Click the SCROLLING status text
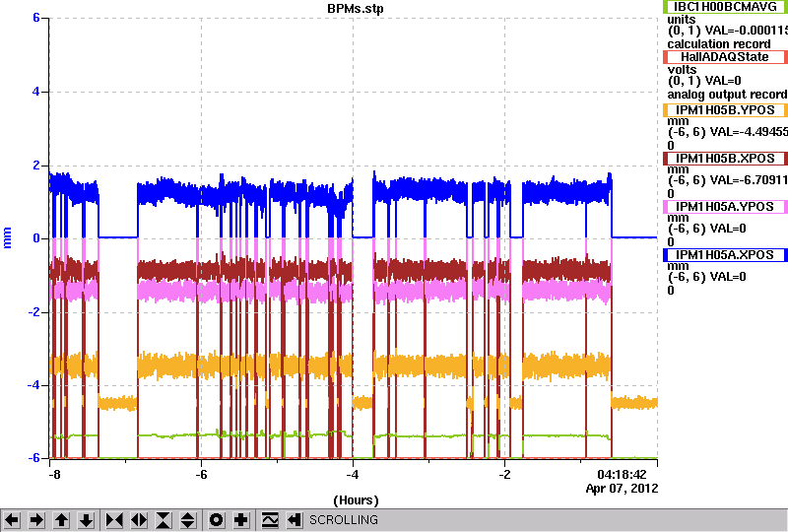 tap(343, 520)
